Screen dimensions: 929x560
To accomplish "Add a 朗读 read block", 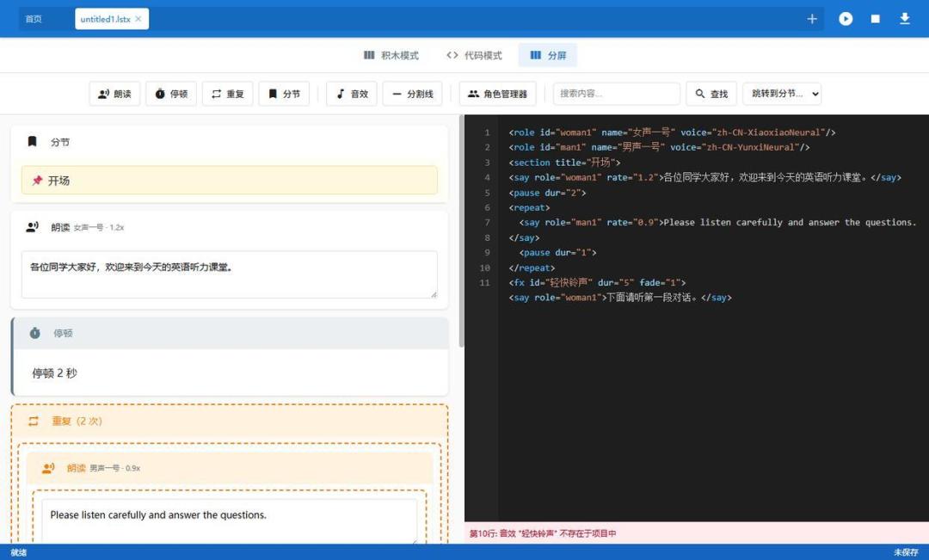I will click(x=115, y=94).
